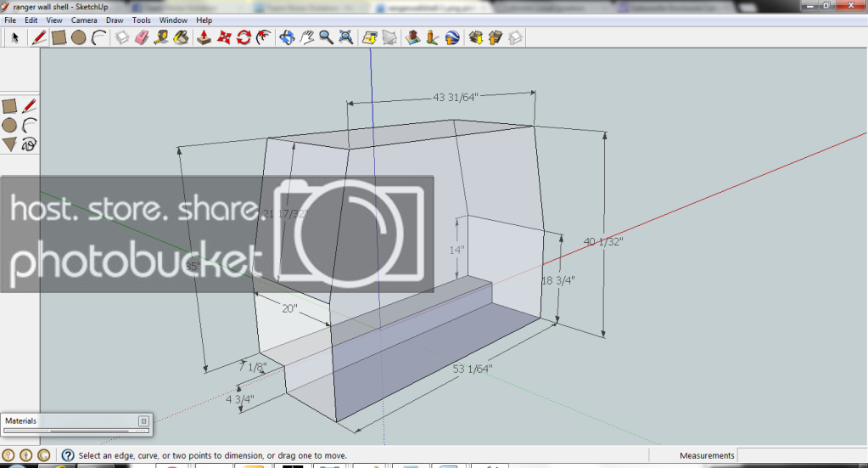Image resolution: width=868 pixels, height=468 pixels.
Task: Click the Materials panel title bar
Action: coord(76,421)
